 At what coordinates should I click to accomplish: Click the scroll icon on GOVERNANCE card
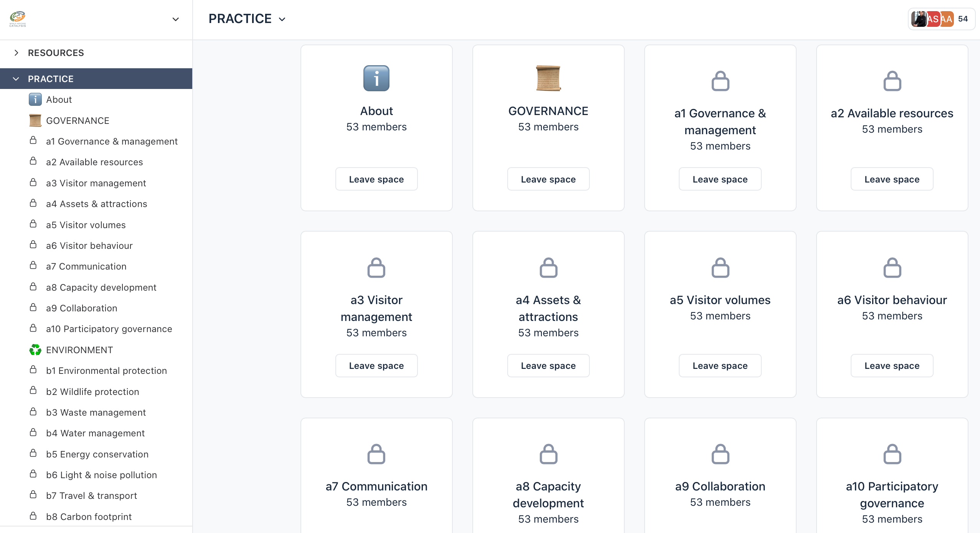548,78
